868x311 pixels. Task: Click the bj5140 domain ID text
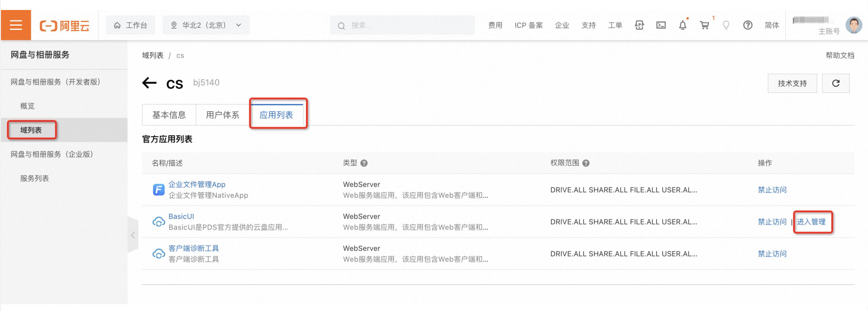click(x=206, y=82)
